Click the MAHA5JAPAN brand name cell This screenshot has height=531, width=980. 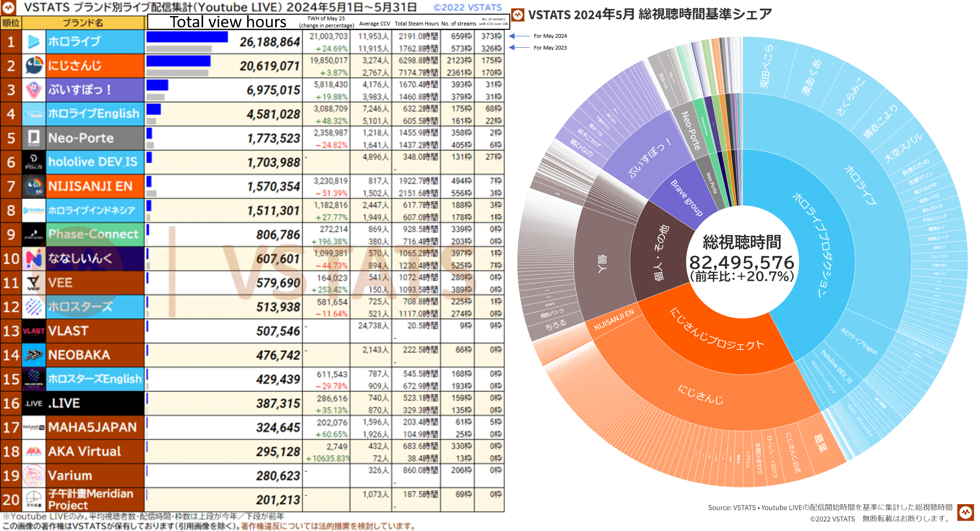click(95, 427)
